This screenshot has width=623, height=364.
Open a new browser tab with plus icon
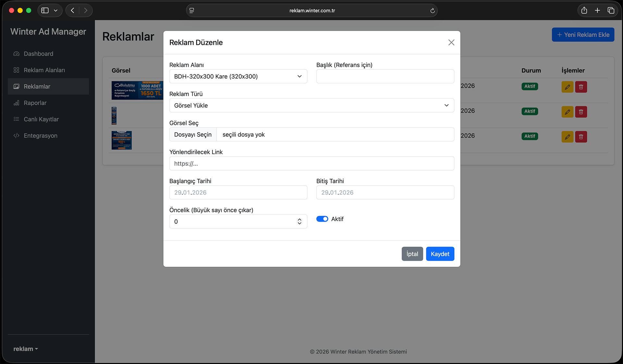click(597, 10)
